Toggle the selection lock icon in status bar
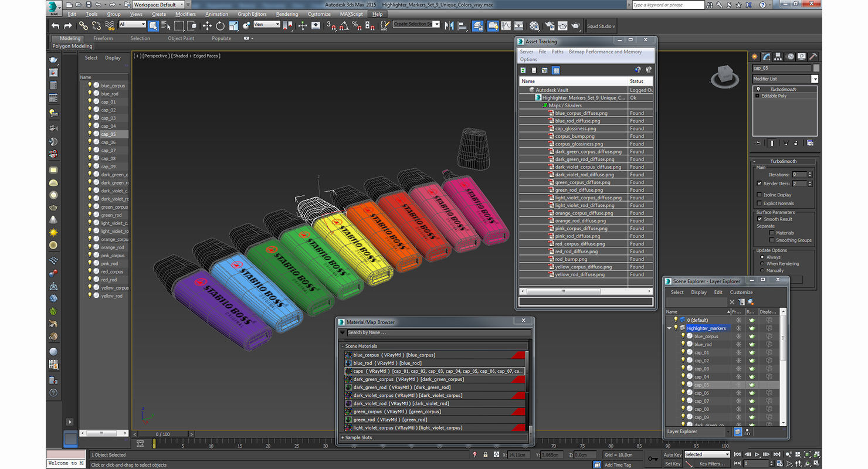 486,455
